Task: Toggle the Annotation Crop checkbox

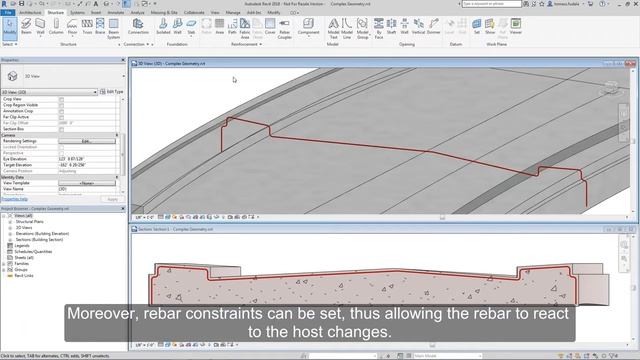Action: pos(61,111)
